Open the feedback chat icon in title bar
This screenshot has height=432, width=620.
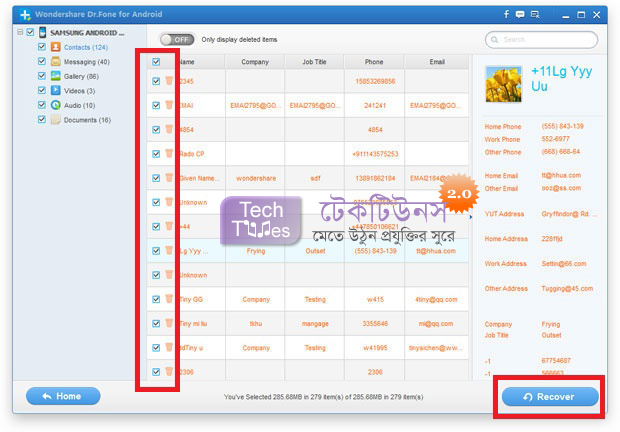(x=520, y=15)
